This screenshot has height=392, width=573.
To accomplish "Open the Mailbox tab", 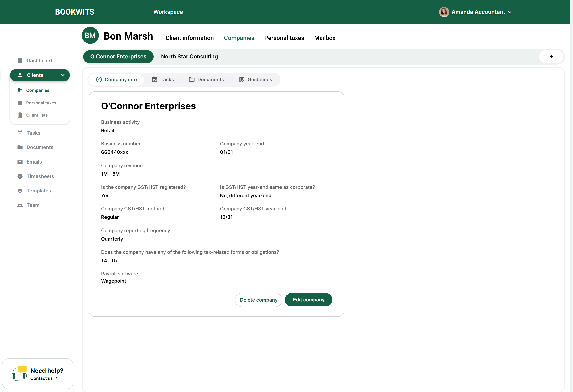I will coord(325,38).
